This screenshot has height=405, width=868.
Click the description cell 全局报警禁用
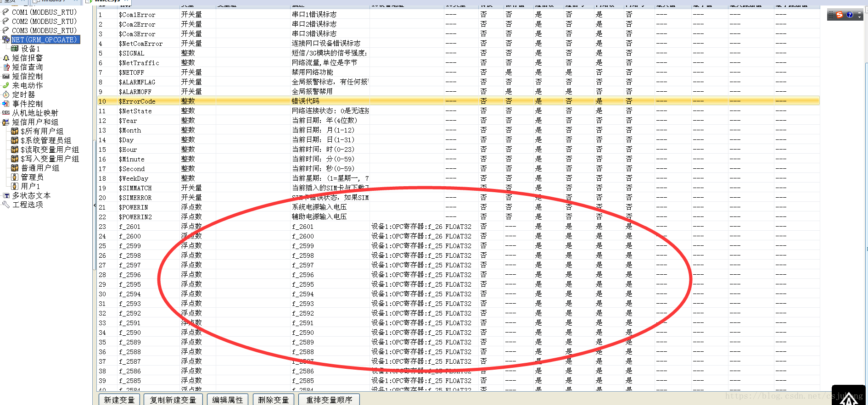click(313, 92)
